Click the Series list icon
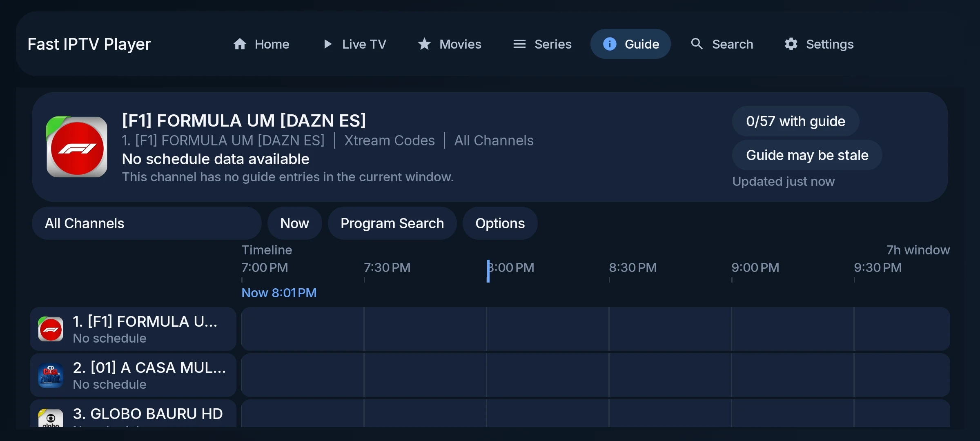The width and height of the screenshot is (980, 441). pos(519,44)
